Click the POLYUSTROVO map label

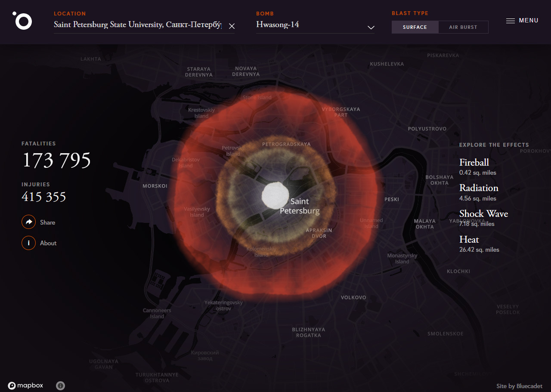point(427,129)
